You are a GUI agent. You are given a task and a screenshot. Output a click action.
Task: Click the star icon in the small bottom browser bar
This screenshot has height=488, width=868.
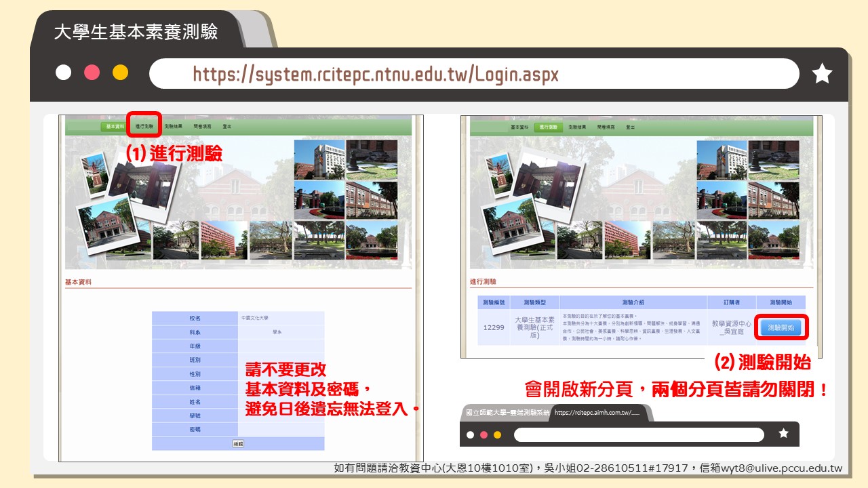coord(783,434)
